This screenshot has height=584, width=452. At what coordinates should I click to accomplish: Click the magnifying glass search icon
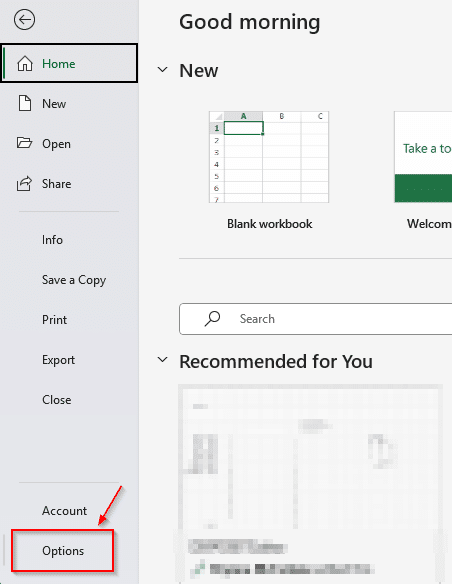pyautogui.click(x=212, y=319)
